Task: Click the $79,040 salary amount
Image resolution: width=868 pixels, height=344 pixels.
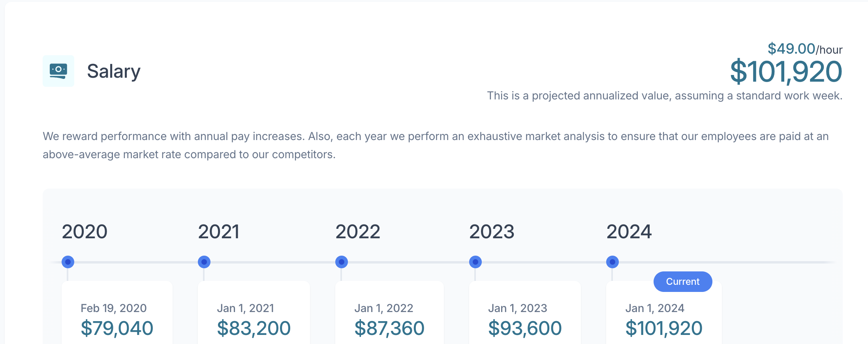Action: tap(117, 328)
